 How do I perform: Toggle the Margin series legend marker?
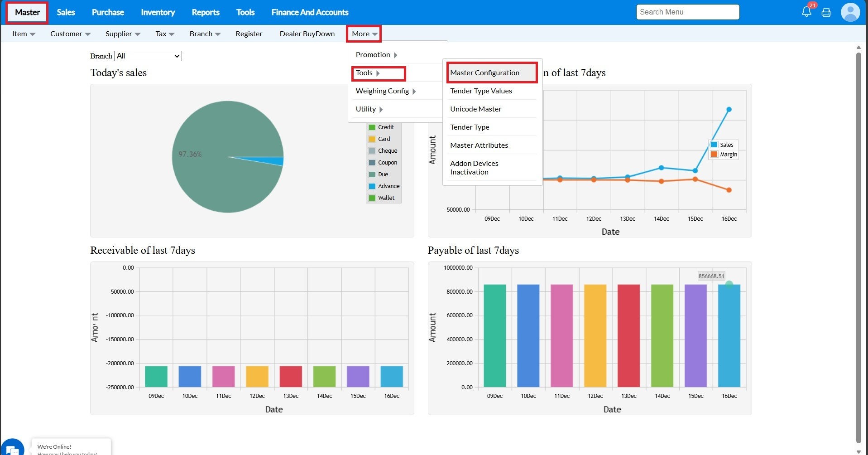pos(714,155)
